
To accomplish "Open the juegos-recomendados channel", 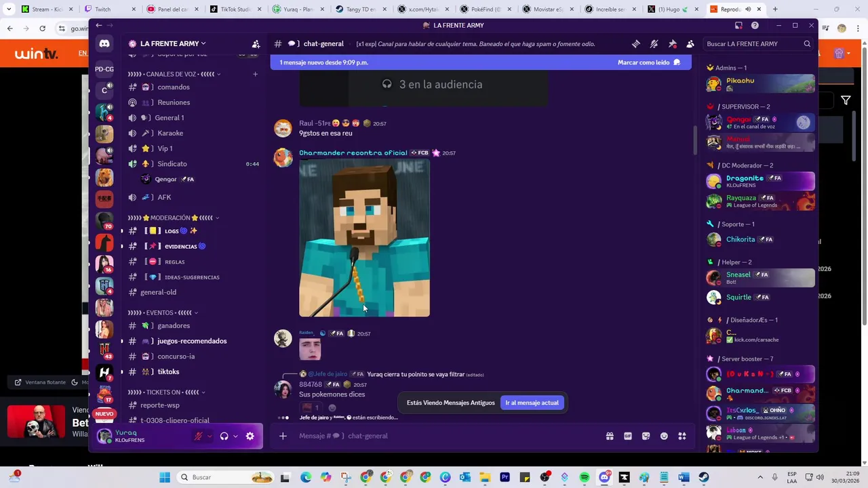I will pos(193,341).
